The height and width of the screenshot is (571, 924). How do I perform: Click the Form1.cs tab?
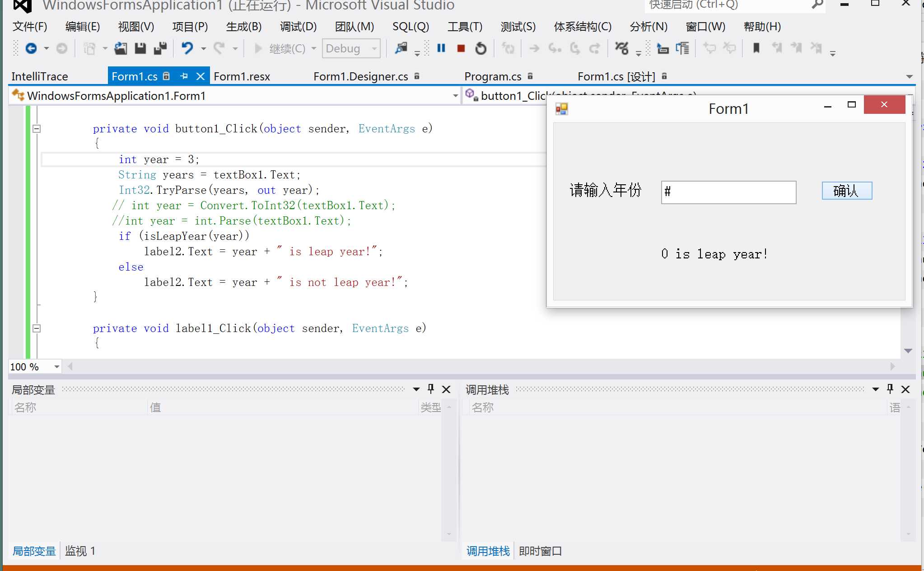tap(135, 76)
